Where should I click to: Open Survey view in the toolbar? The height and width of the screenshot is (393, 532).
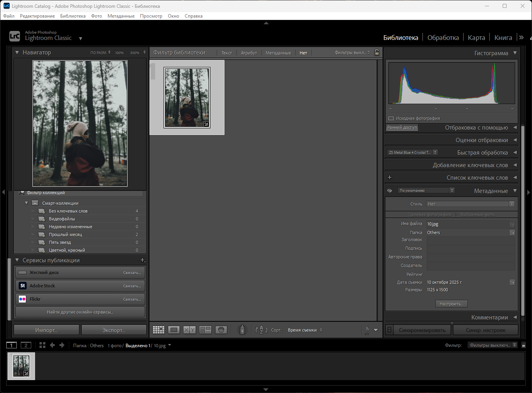tap(205, 330)
